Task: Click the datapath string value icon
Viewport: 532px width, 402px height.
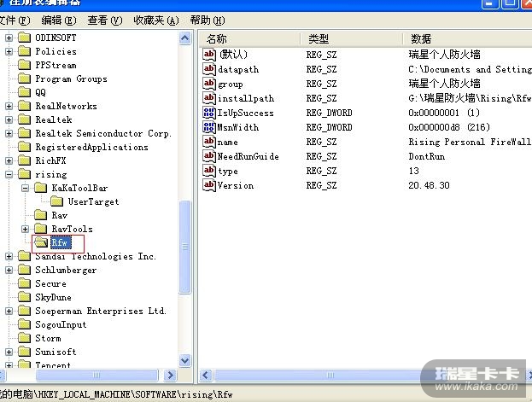Action: [209, 69]
